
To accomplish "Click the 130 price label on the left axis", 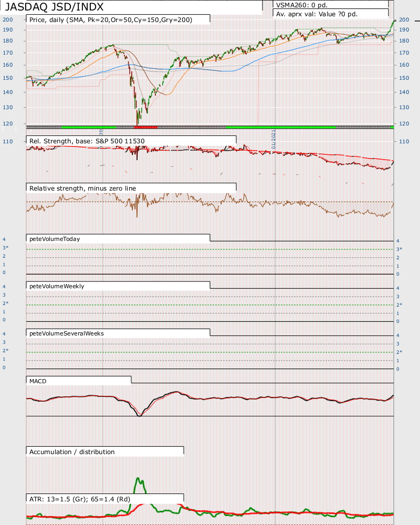I will (x=8, y=107).
